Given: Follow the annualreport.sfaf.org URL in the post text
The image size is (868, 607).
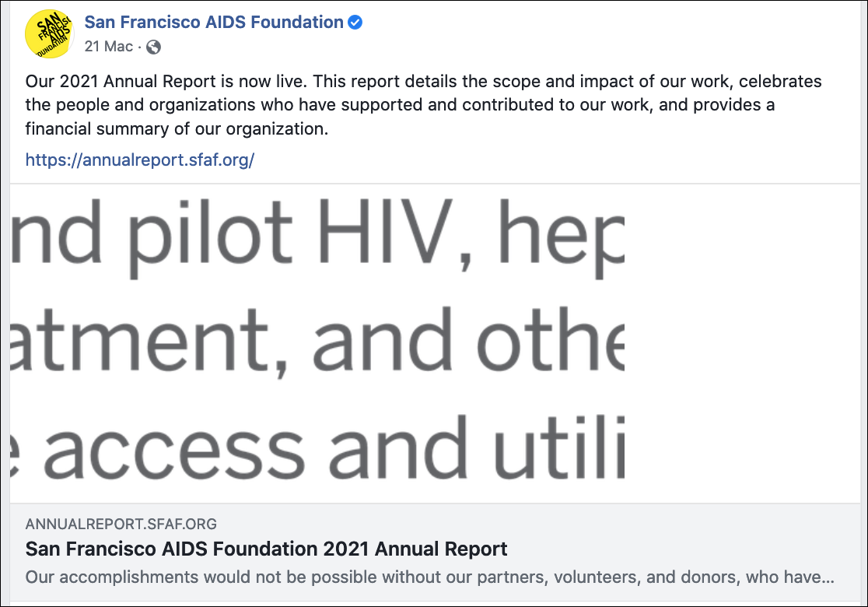Looking at the screenshot, I should click(x=140, y=160).
